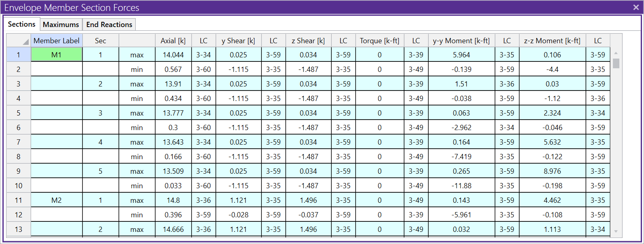Select the Torque [k-ft] column header
Viewport: 644px width, 244px height.
[x=379, y=40]
